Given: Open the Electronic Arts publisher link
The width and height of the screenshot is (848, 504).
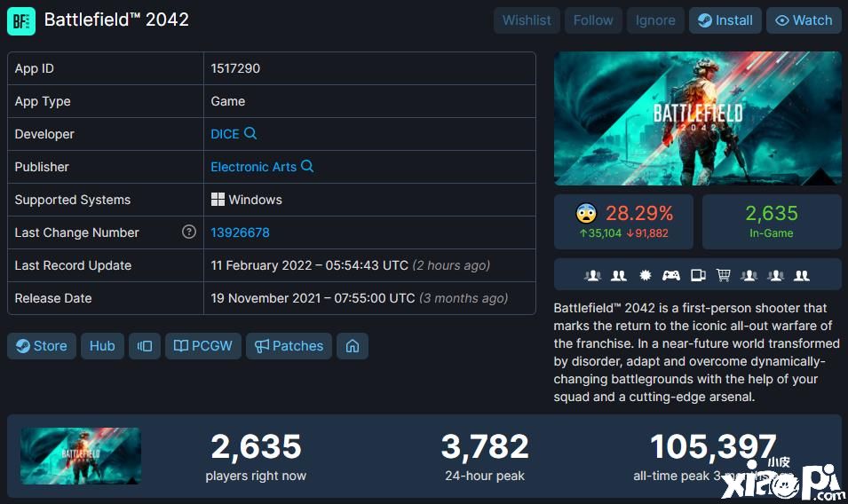Looking at the screenshot, I should pyautogui.click(x=254, y=167).
